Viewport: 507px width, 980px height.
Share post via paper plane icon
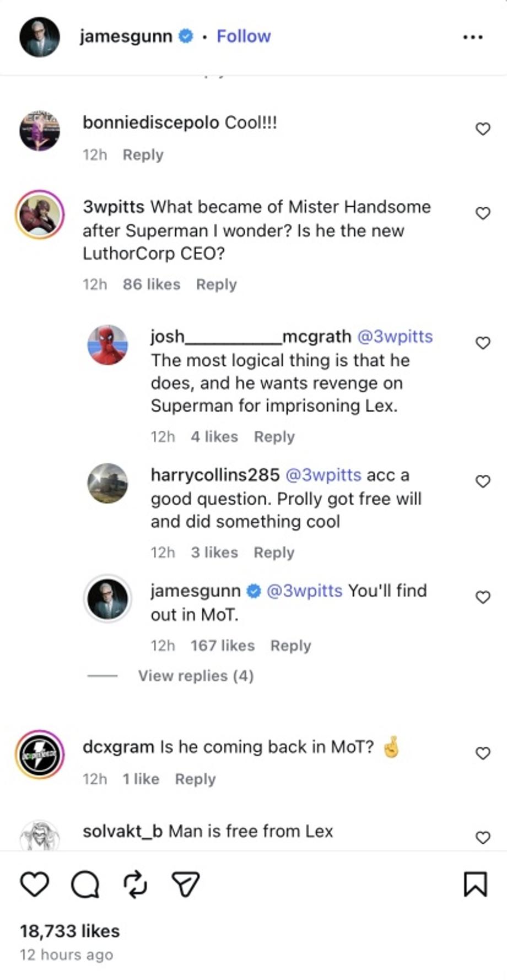coord(185,884)
